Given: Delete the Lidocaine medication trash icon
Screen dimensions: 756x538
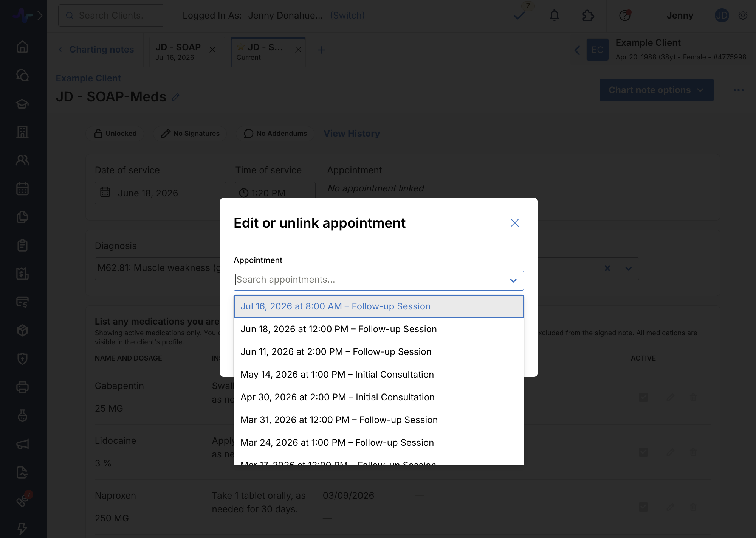Looking at the screenshot, I should point(693,452).
